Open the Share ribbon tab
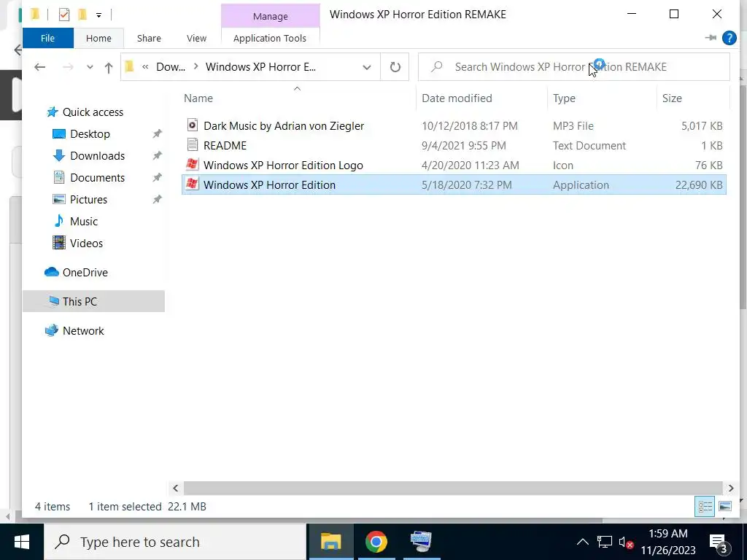This screenshot has height=560, width=747. [x=149, y=38]
